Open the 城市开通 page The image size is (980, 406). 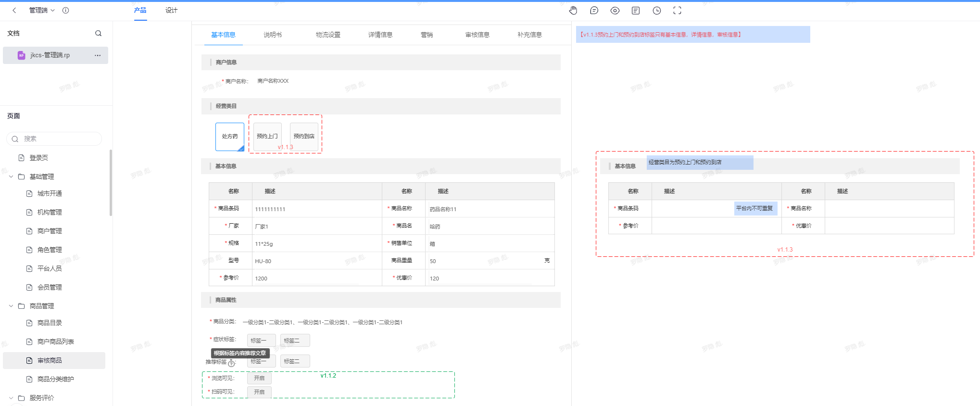[x=50, y=193]
